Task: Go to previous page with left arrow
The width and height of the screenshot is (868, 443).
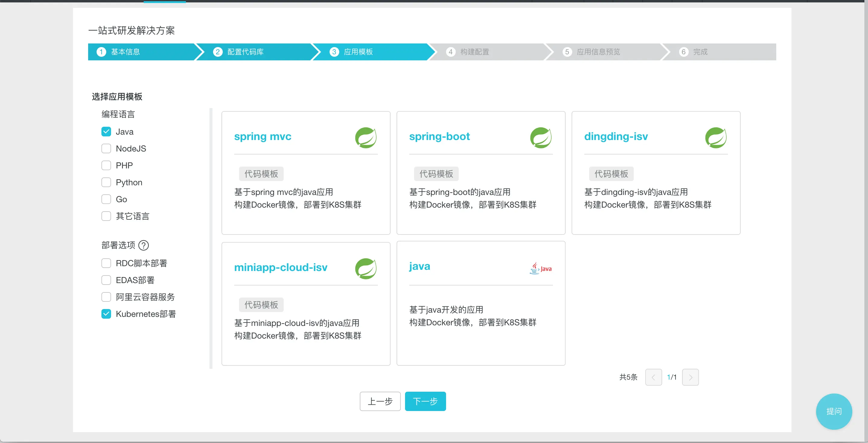Action: [653, 377]
